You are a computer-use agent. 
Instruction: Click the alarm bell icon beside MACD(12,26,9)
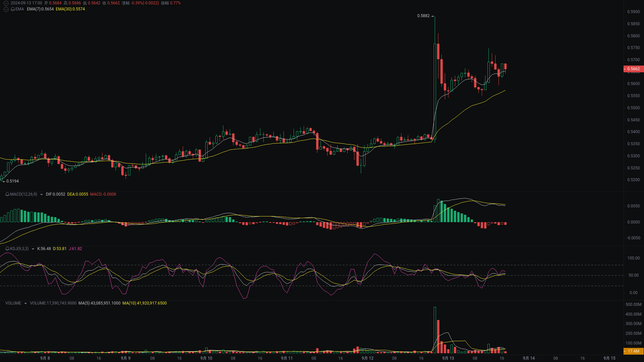click(7, 194)
